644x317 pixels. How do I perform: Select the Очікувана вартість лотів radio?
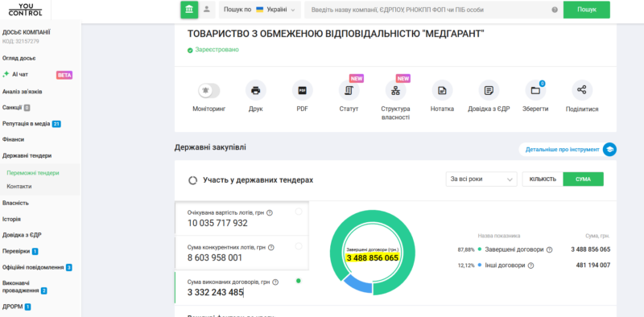pyautogui.click(x=299, y=212)
